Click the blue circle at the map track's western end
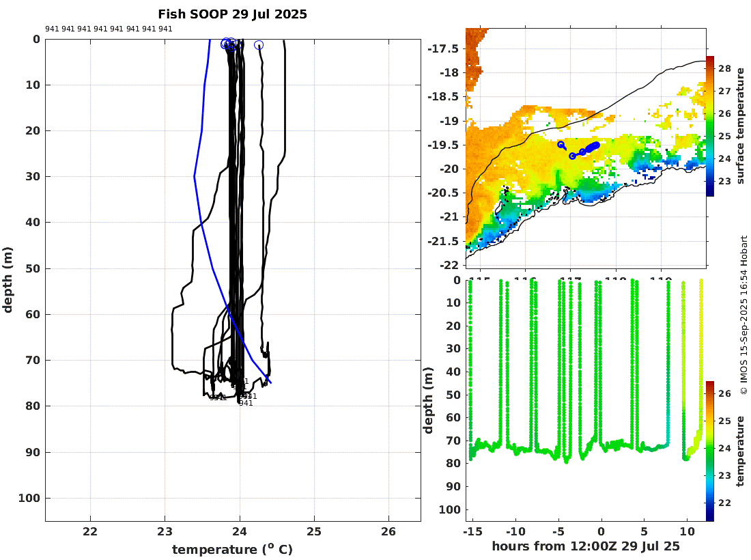 (561, 144)
